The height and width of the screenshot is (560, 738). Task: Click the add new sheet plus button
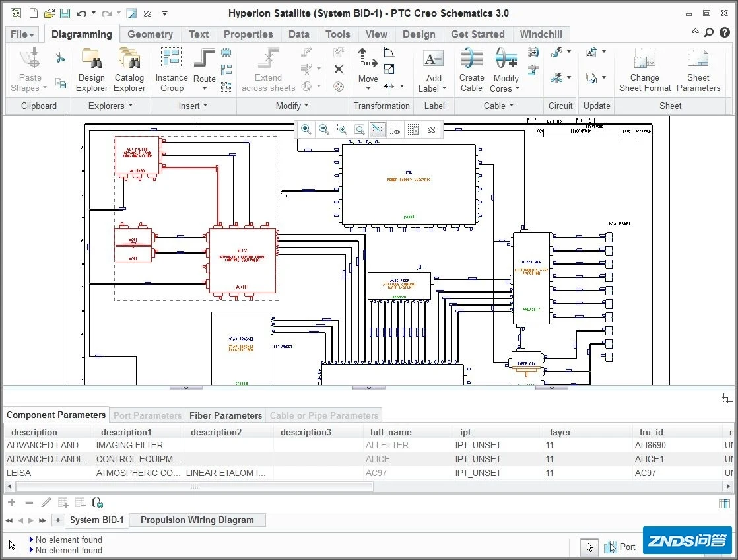pos(58,520)
